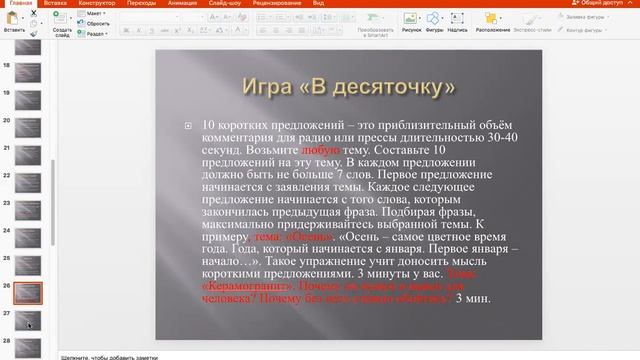The width and height of the screenshot is (640, 360).
Task: Apply superscript formatting
Action: (x=177, y=31)
